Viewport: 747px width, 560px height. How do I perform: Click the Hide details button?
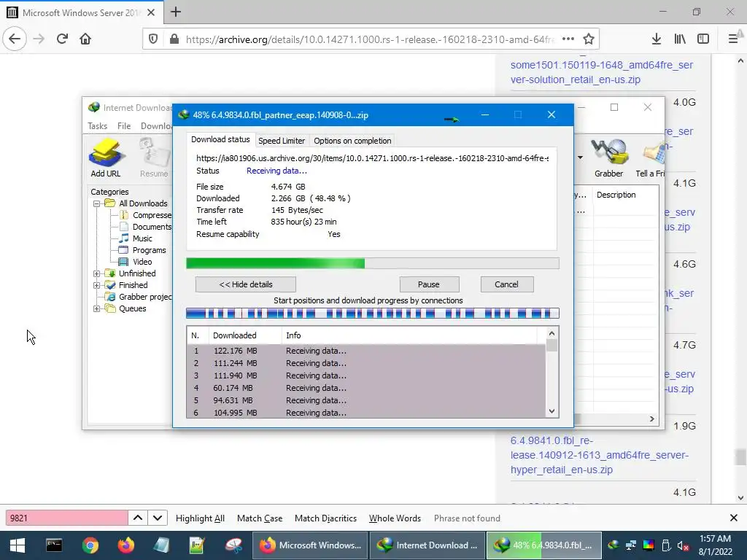click(246, 284)
